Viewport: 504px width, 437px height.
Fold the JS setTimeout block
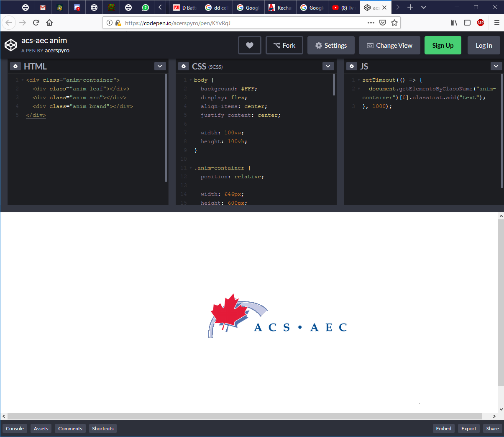tap(359, 80)
